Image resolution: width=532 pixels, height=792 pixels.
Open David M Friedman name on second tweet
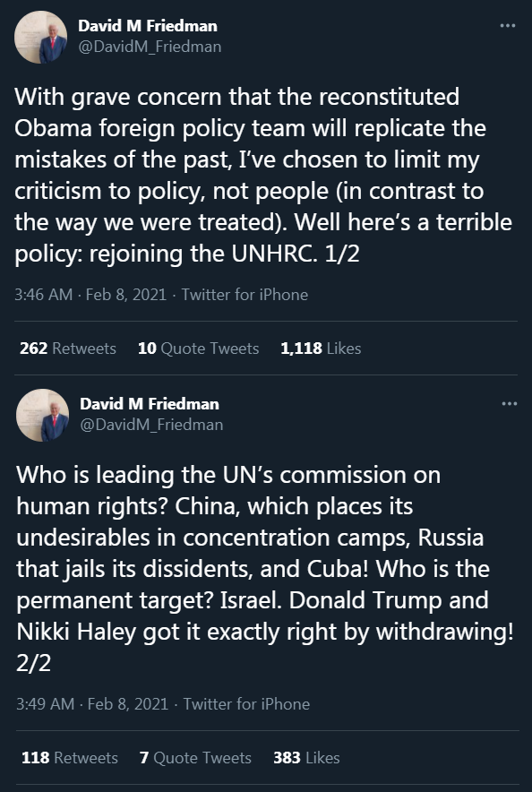[150, 404]
